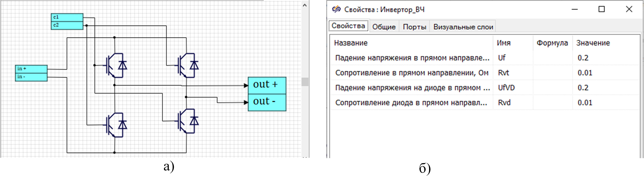Screen dimensions: 644x183
Task: Switch to the Общие tab
Action: click(384, 27)
